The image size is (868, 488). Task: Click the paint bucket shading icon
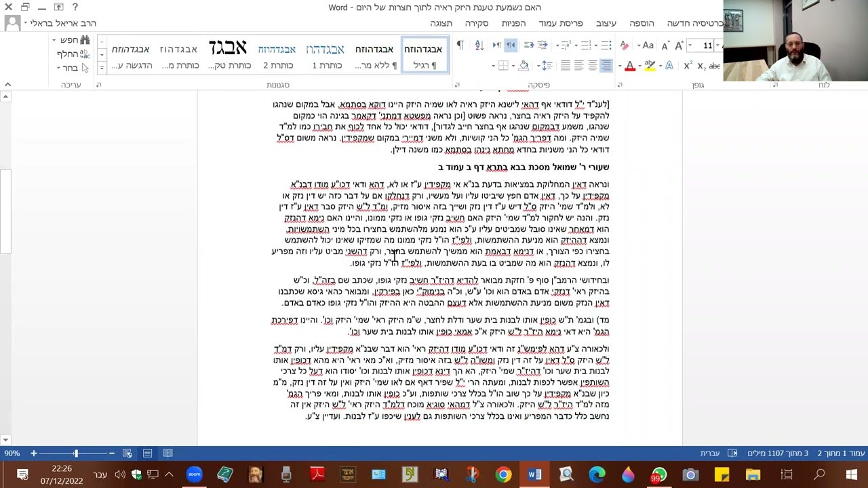[523, 66]
